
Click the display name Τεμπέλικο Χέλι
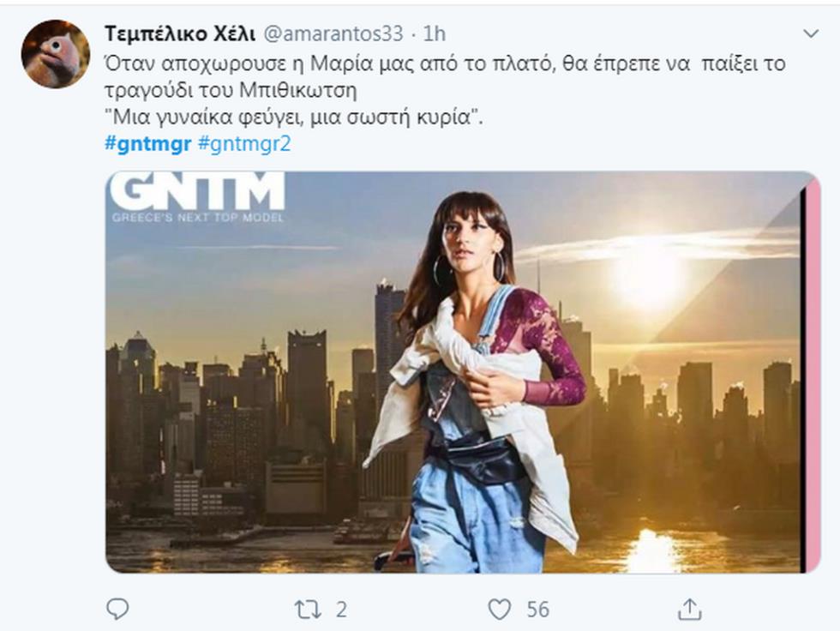pos(179,33)
